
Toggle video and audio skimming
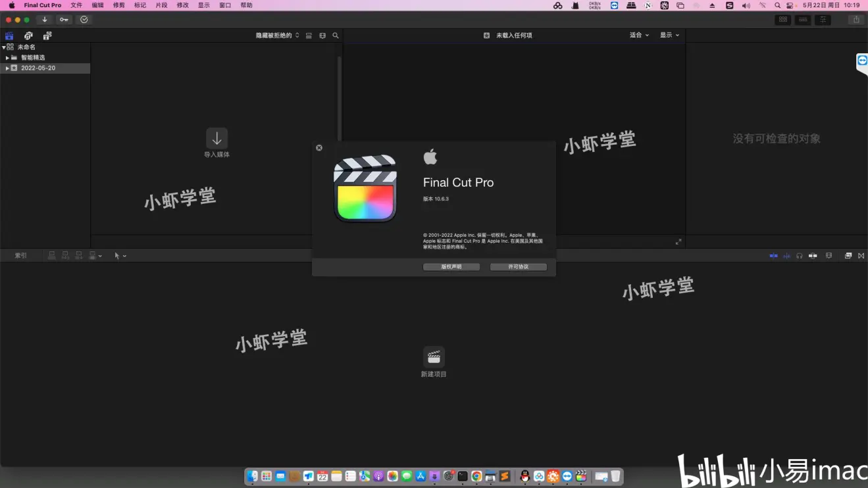[774, 256]
